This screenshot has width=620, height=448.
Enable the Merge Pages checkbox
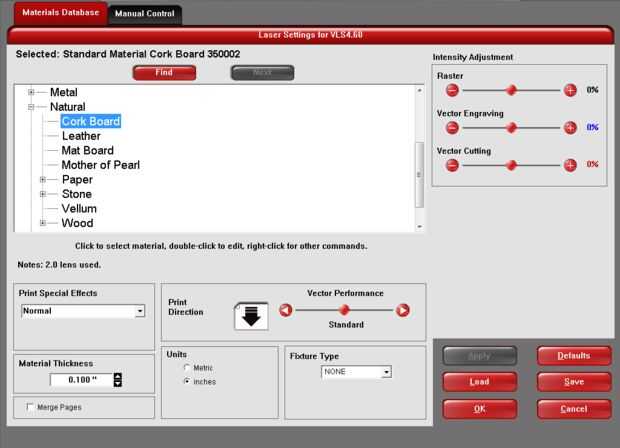30,406
